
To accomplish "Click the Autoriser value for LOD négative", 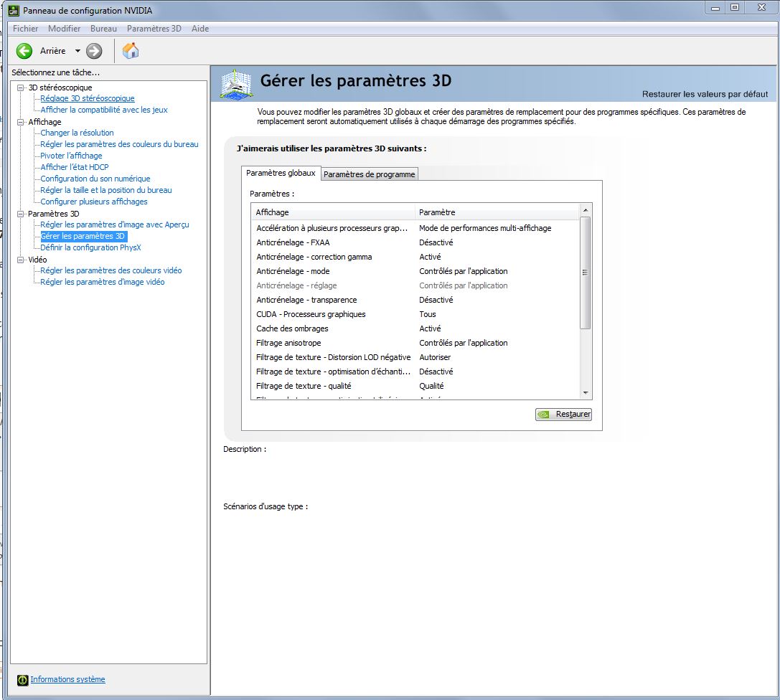I will (435, 357).
